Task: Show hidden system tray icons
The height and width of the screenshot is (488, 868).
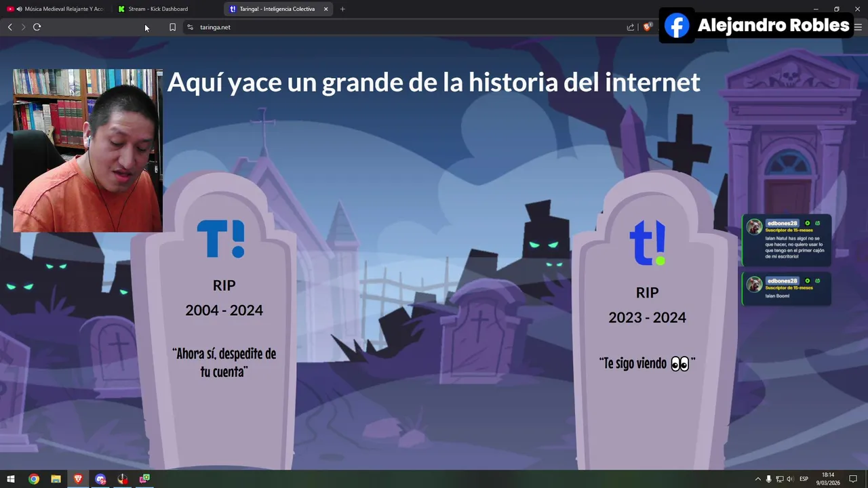Action: click(758, 479)
